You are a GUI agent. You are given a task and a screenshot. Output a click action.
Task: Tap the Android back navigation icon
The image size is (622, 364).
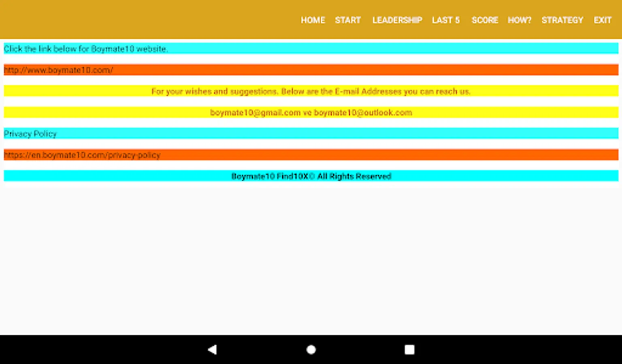click(x=212, y=349)
